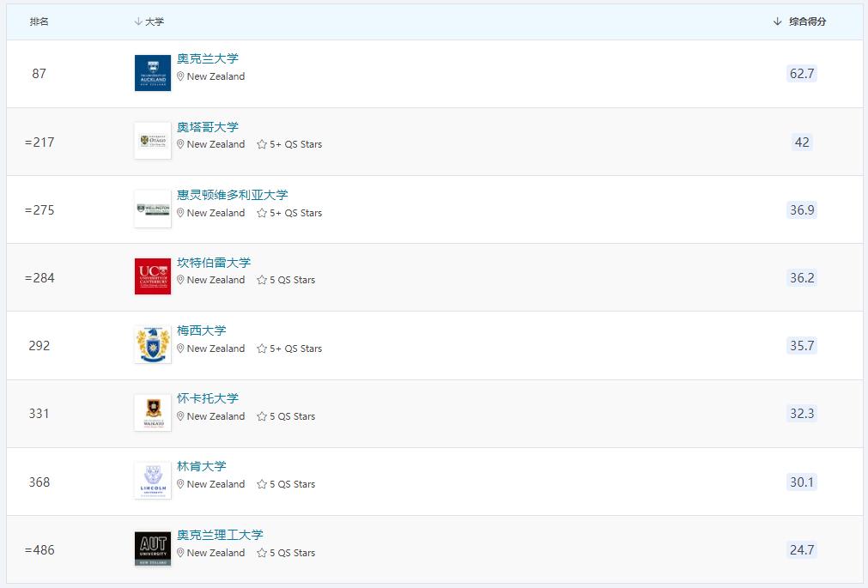
Task: Click the 林肯大学 logo
Action: [152, 481]
